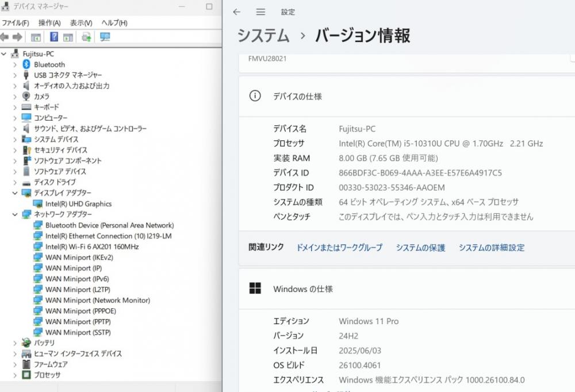This screenshot has height=392, width=575.
Task: Select WAN Miniport (L2TP) adapter
Action: 78,289
